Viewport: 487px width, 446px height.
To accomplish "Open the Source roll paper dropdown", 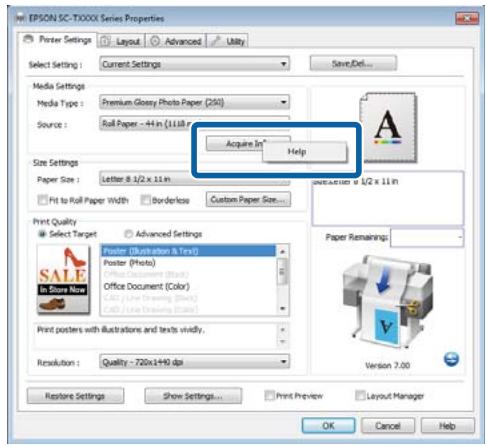I will [194, 123].
